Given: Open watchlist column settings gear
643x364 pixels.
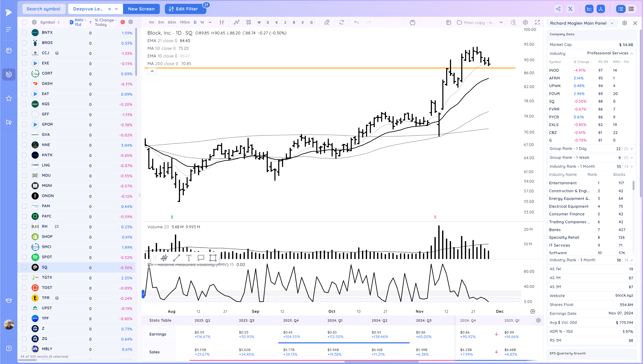Looking at the screenshot, I should (131, 22).
